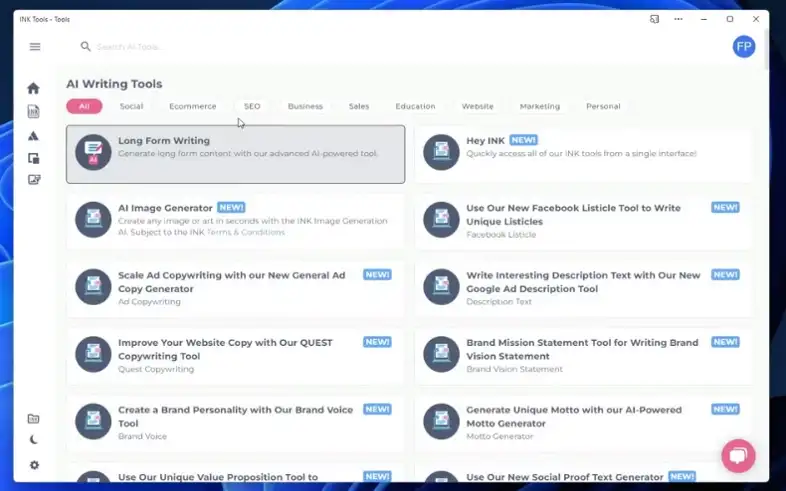Open General Ad Copy Generator title
The height and width of the screenshot is (491, 786).
click(232, 282)
